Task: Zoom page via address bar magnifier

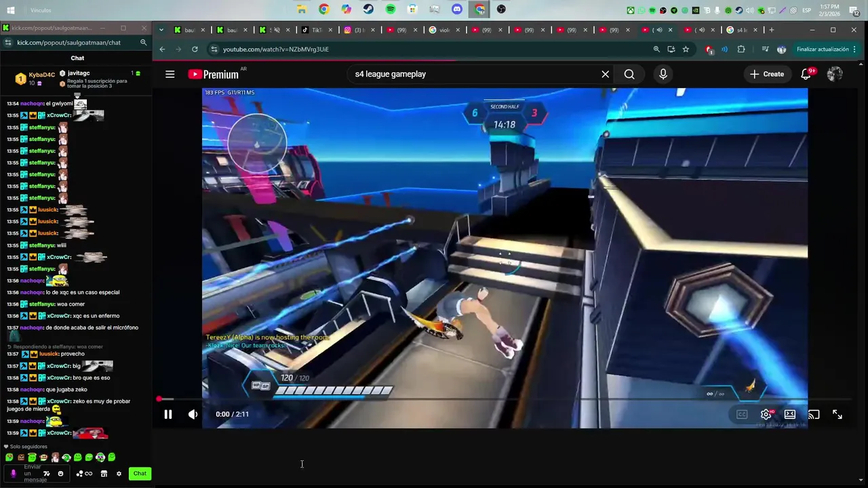Action: pyautogui.click(x=656, y=49)
